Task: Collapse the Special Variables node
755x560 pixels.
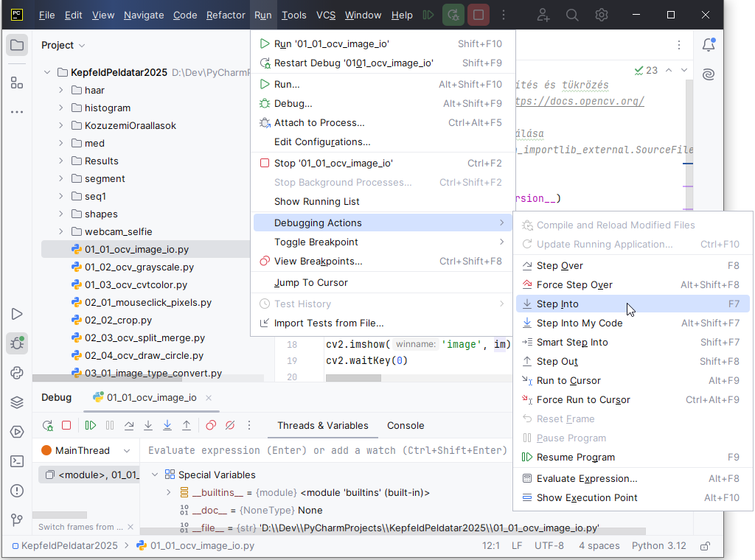Action: pyautogui.click(x=155, y=475)
